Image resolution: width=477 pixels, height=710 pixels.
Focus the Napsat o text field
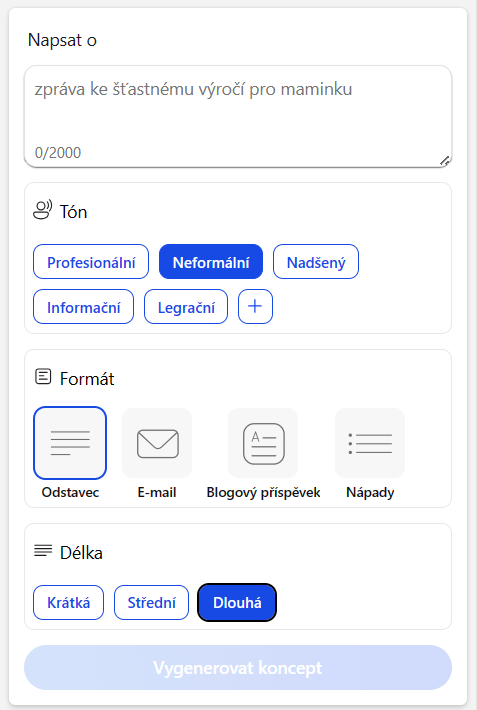[238, 116]
